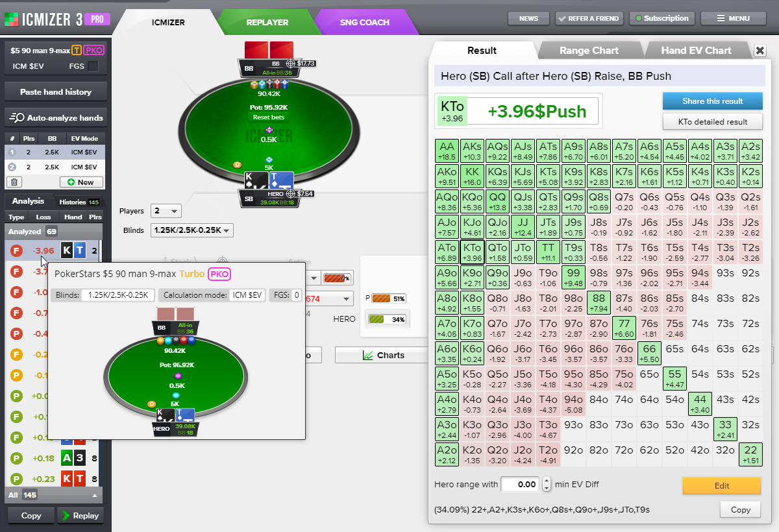The height and width of the screenshot is (532, 779).
Task: Select the red KT cards in the +0.23 row
Action: [x=73, y=479]
